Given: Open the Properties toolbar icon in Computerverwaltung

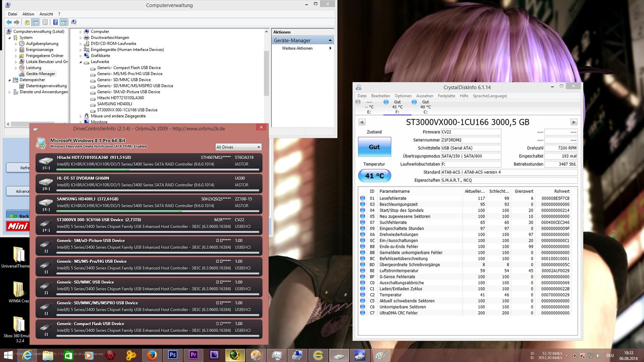Looking at the screenshot, I should tap(45, 22).
